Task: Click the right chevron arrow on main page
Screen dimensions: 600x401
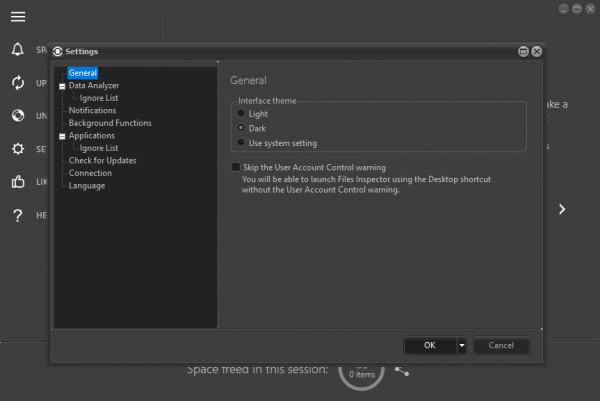Action: (562, 209)
